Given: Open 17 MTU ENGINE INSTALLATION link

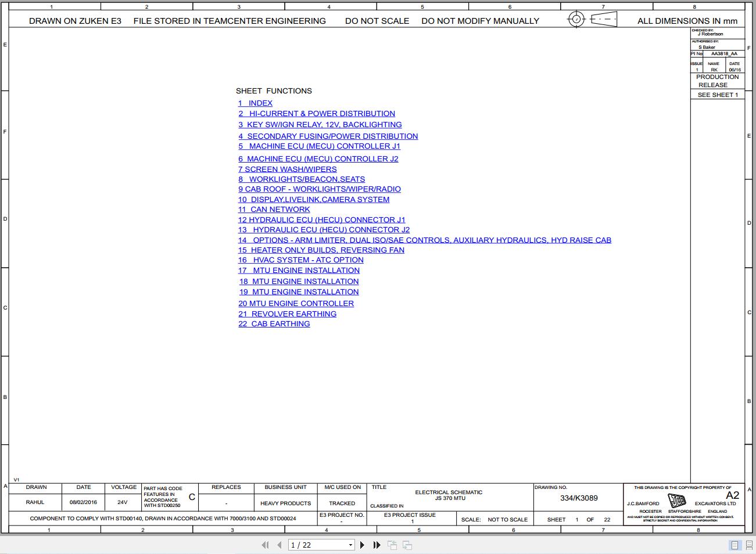Looking at the screenshot, I should tap(299, 270).
